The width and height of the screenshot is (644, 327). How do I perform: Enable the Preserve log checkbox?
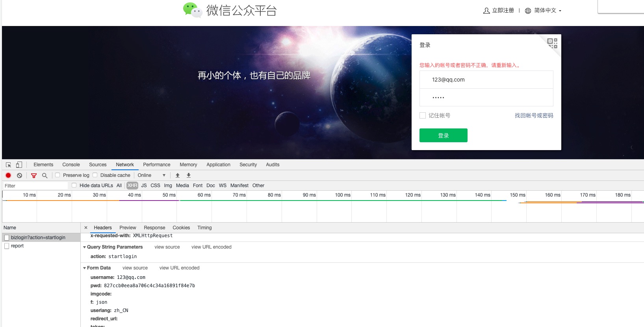(58, 175)
